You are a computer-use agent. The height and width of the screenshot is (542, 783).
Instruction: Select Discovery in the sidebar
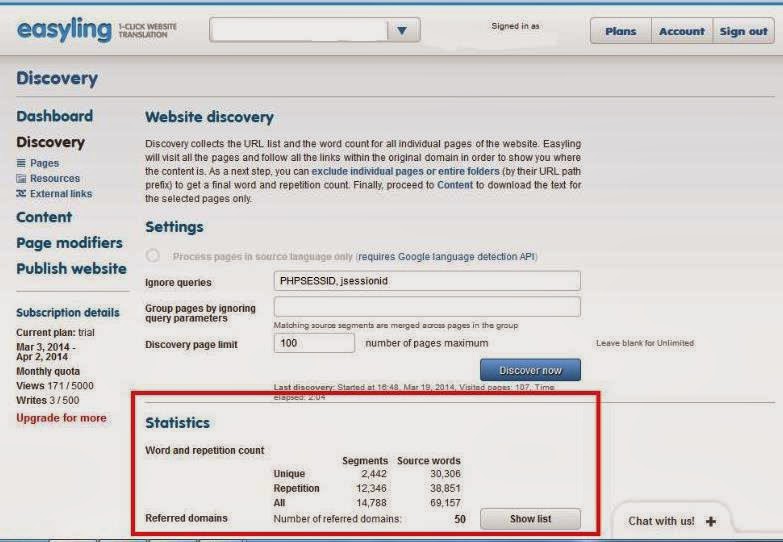click(x=50, y=142)
